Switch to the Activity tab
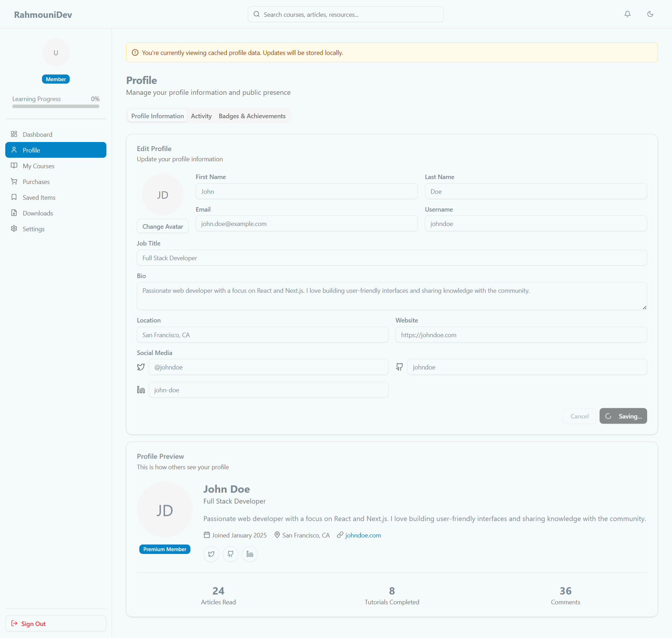 [201, 116]
